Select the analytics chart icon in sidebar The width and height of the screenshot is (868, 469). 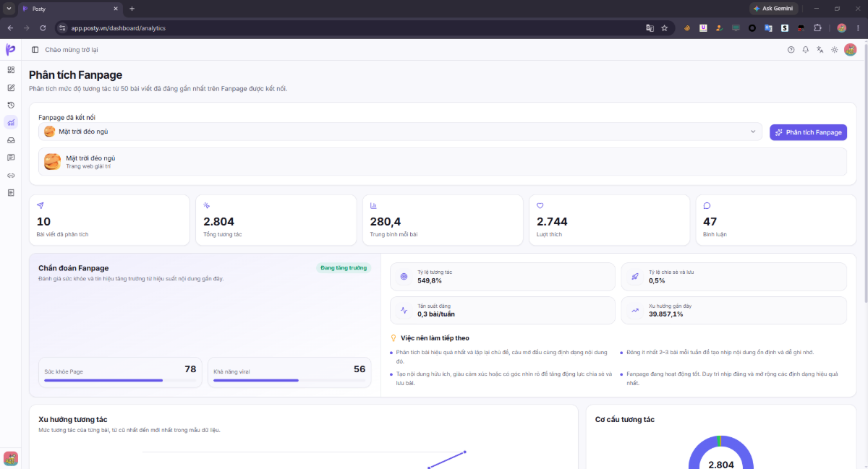(x=11, y=123)
